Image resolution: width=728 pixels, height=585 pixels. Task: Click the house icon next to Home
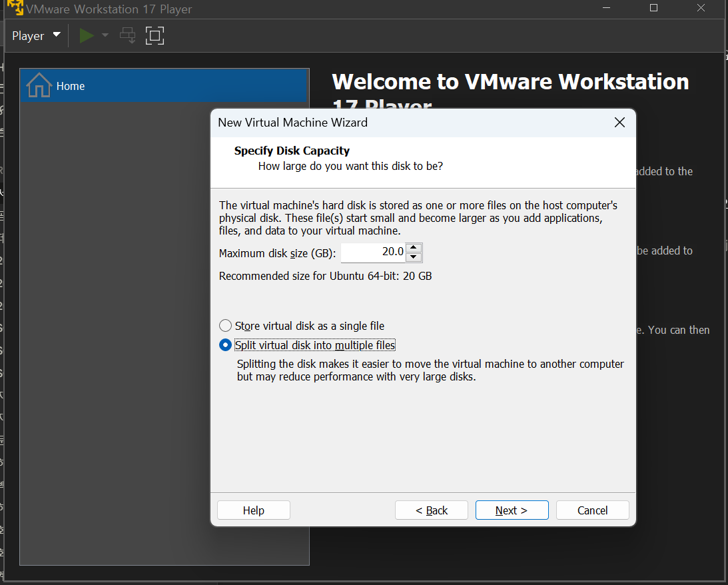click(39, 85)
